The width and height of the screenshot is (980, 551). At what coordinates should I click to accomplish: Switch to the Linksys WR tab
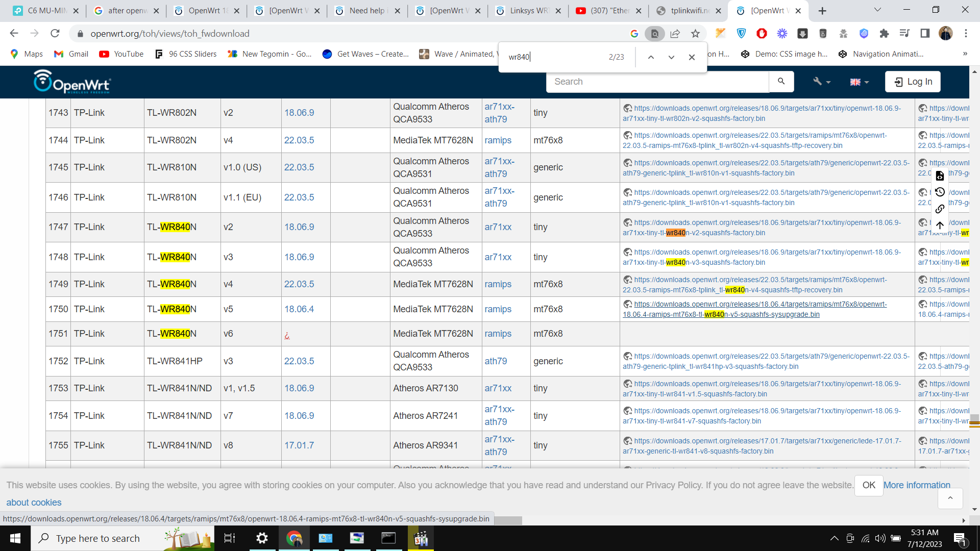tap(528, 11)
